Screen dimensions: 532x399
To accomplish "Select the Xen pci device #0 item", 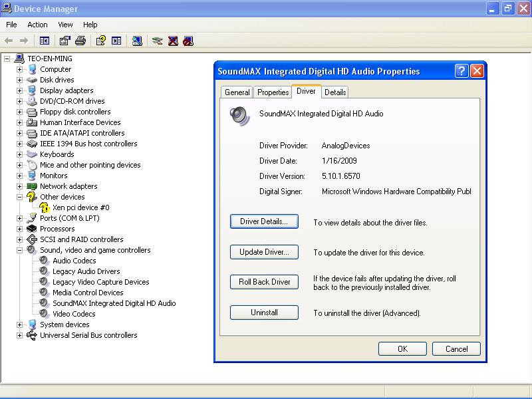I will coord(80,207).
